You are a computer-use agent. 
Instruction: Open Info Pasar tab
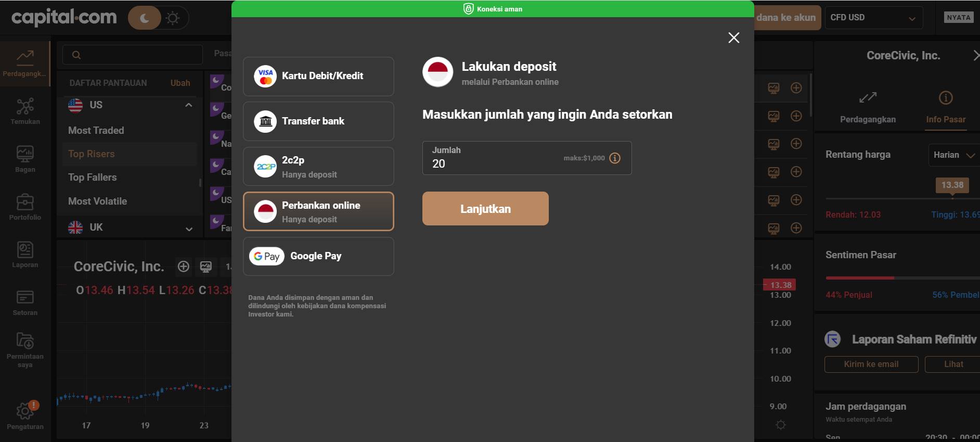tap(946, 108)
